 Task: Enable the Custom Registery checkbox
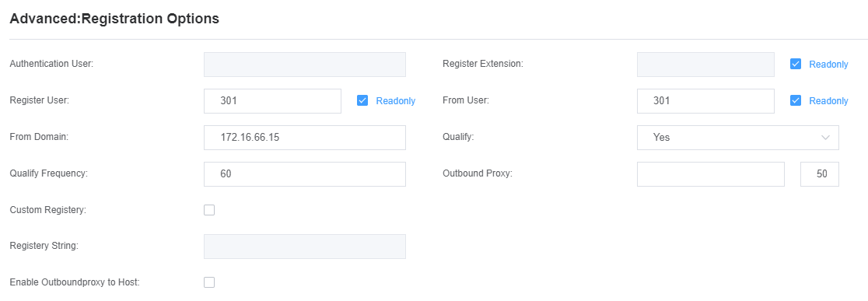209,210
